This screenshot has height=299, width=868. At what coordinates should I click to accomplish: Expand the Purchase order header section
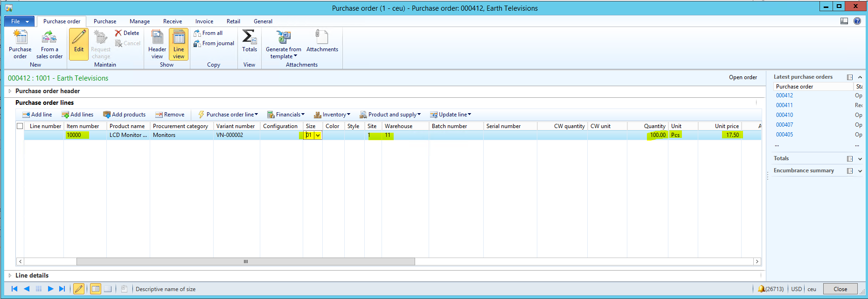point(10,91)
